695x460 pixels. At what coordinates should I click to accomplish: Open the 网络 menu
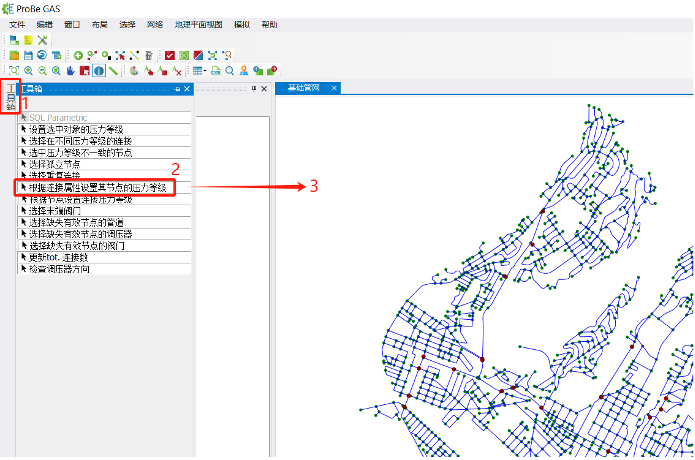tap(154, 23)
